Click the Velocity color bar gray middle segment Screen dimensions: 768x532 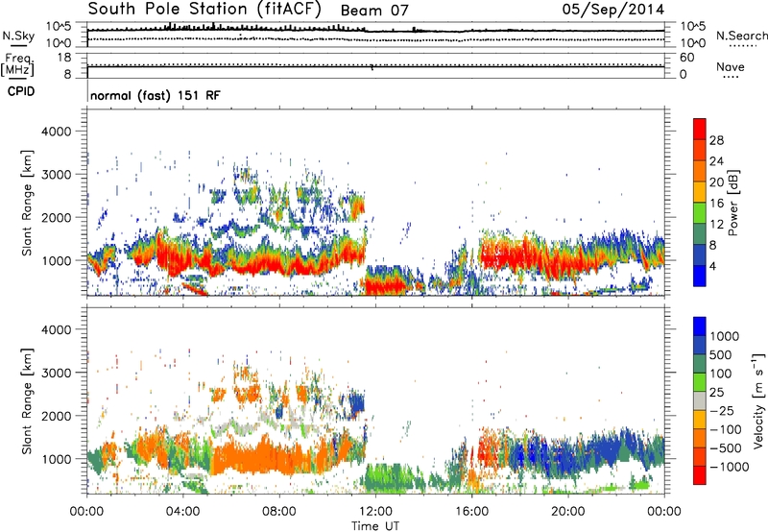(x=700, y=401)
